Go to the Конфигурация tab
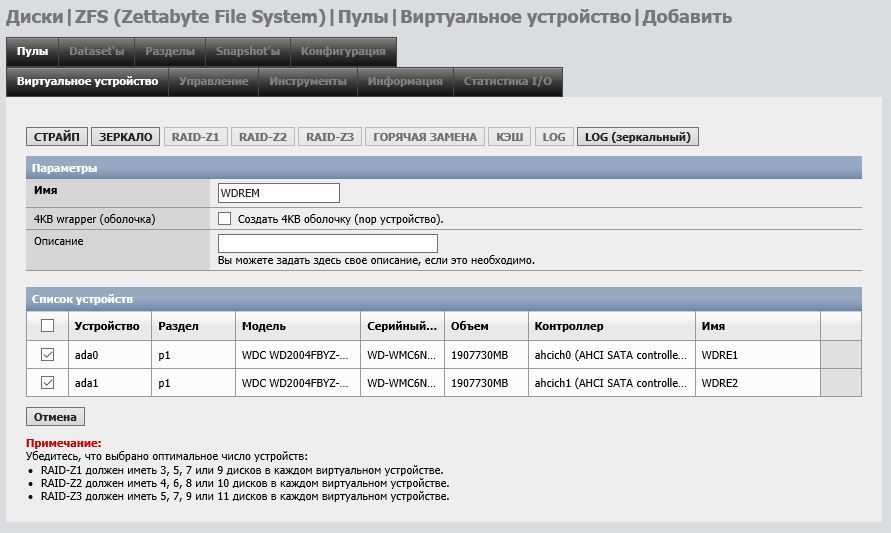This screenshot has width=891, height=533. click(343, 51)
